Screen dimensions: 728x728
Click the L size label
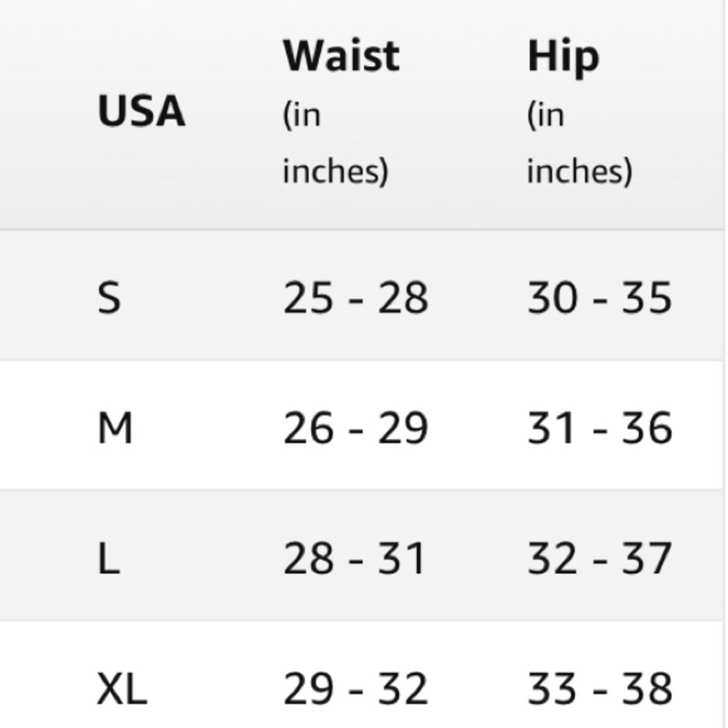(x=108, y=558)
